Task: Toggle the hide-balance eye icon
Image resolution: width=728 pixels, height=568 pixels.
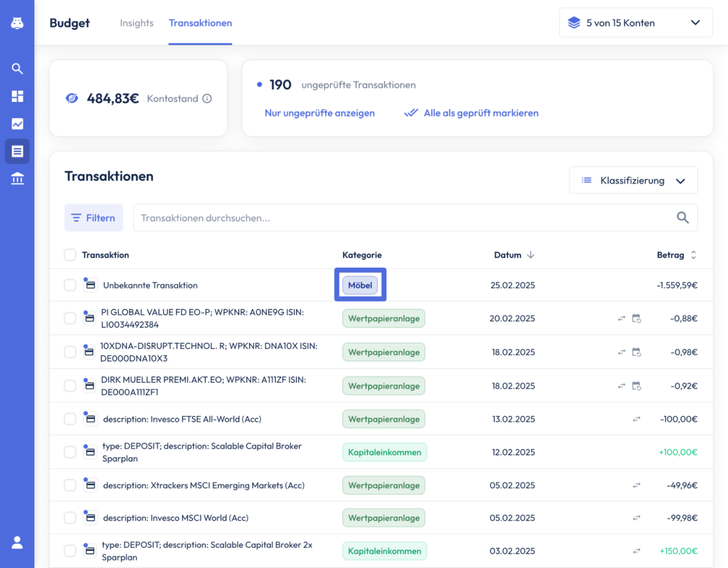Action: 72,98
